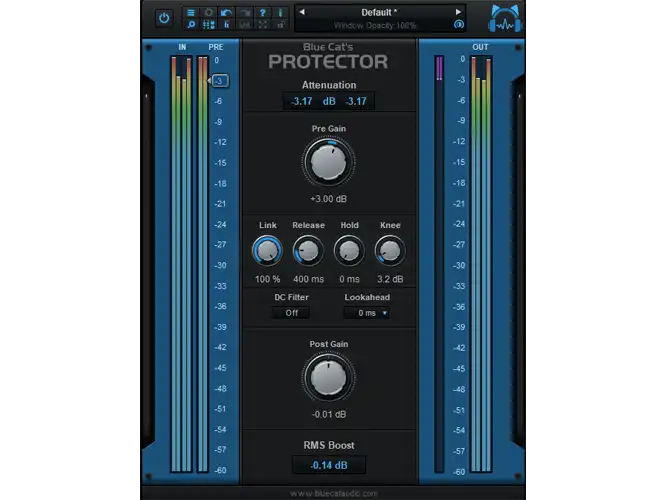Undo the last change with the arrow

tap(226, 12)
